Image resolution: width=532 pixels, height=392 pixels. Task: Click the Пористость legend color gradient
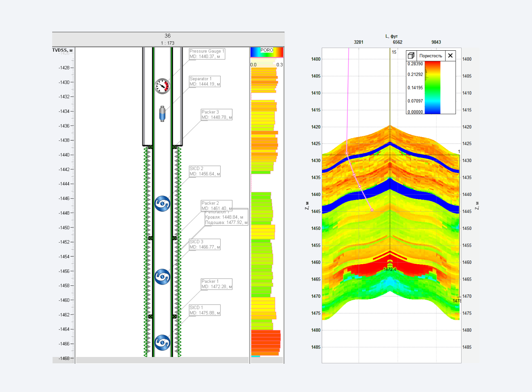pos(432,87)
